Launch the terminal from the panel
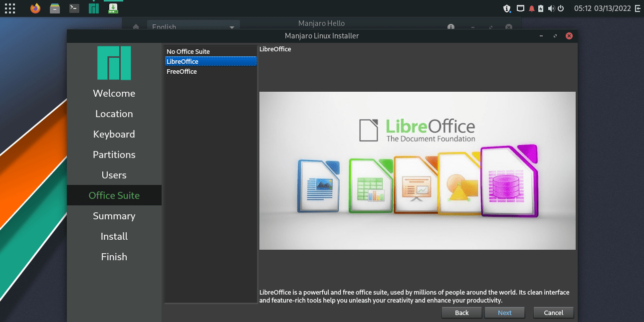Viewport: 644px width, 322px height. pos(74,8)
